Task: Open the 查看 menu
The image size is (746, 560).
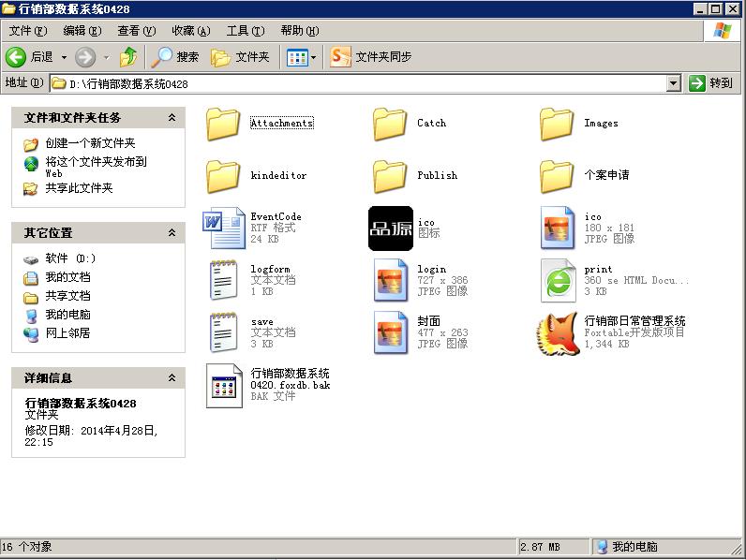Action: [x=136, y=31]
